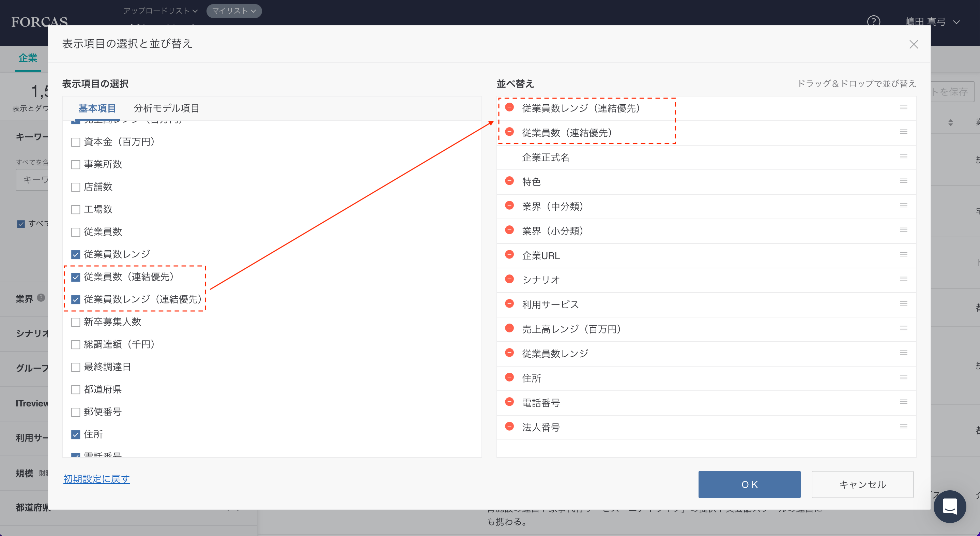The width and height of the screenshot is (980, 536).
Task: Click the キャンセル button
Action: pyautogui.click(x=862, y=484)
